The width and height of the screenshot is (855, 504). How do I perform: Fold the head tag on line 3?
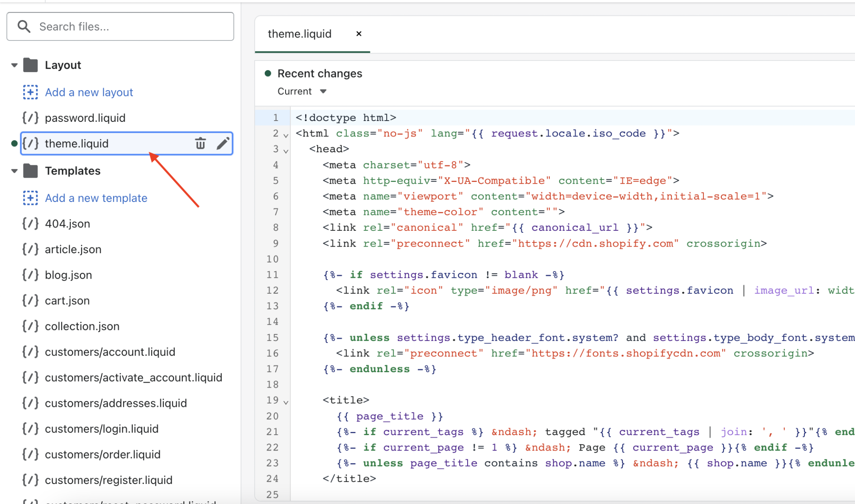coord(286,151)
